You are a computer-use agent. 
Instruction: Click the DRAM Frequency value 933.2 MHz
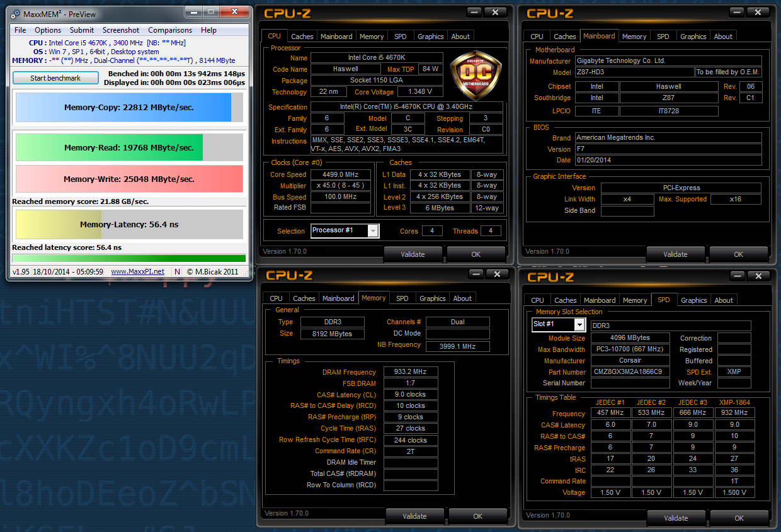[411, 372]
